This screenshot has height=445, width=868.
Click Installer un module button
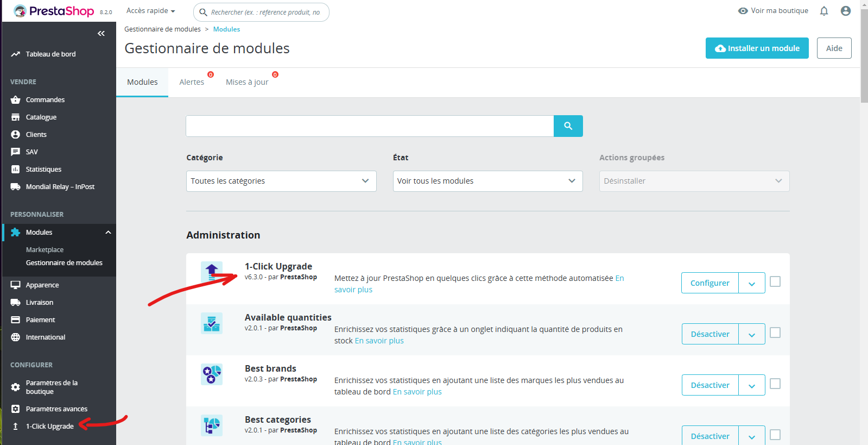pyautogui.click(x=757, y=48)
